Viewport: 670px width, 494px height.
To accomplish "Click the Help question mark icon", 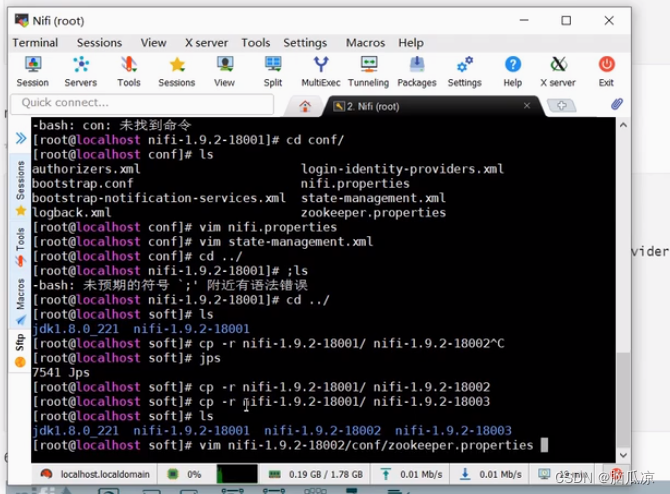I will point(513,71).
